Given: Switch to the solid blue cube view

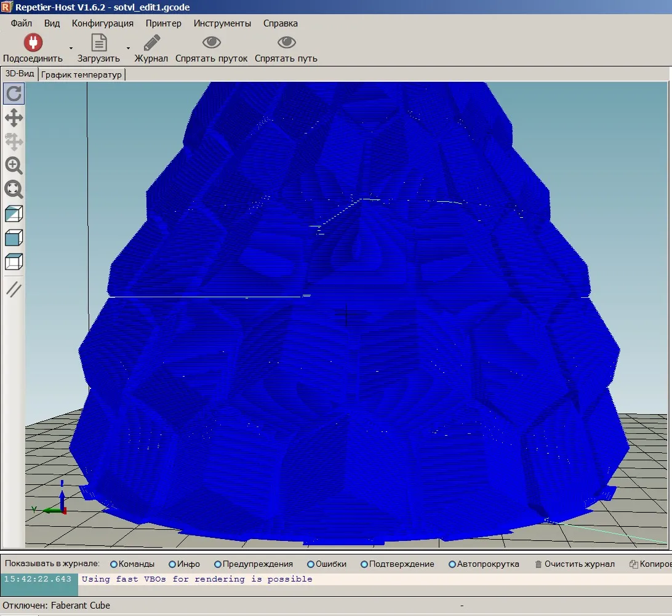Looking at the screenshot, I should (14, 238).
